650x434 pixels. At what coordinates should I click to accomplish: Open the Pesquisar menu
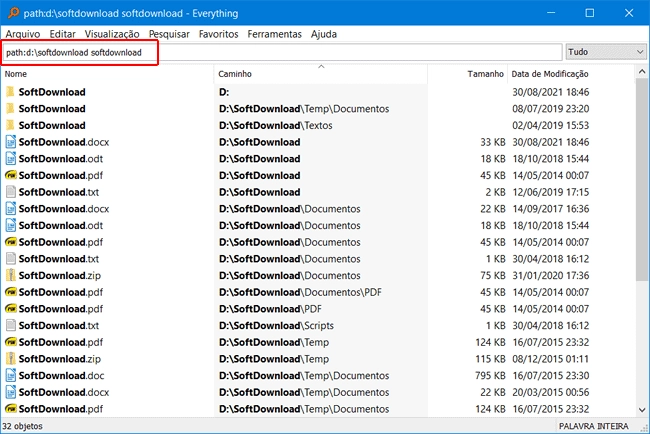[169, 33]
